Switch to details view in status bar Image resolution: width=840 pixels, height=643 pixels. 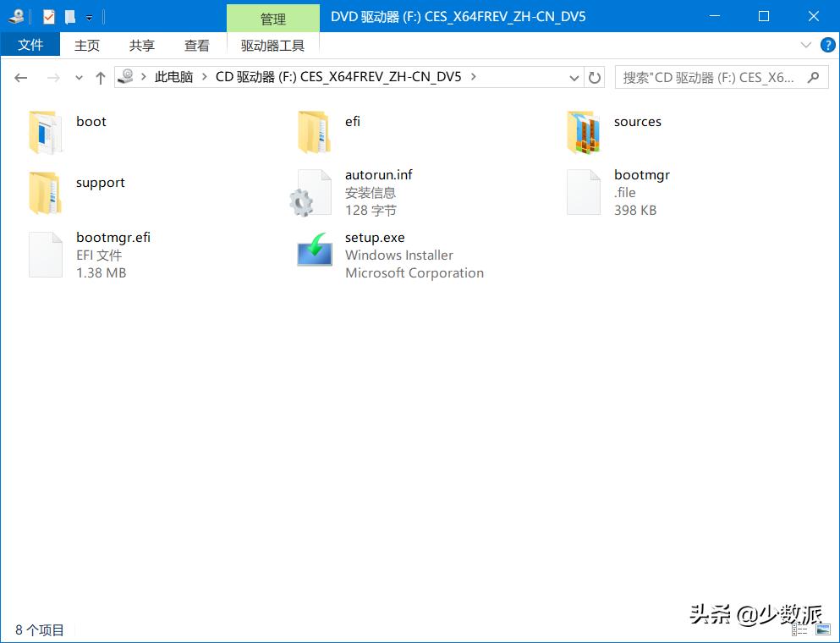tap(799, 629)
